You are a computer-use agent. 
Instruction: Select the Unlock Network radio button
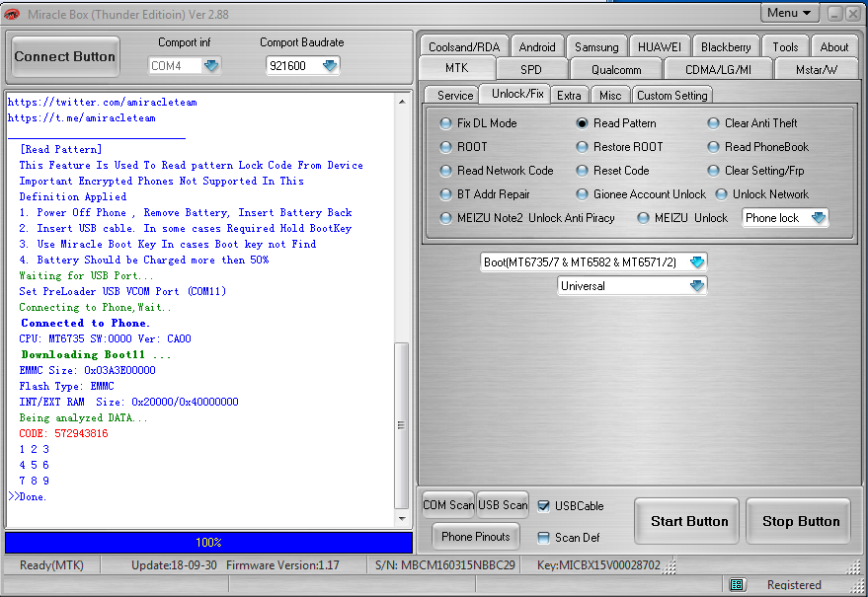point(721,194)
